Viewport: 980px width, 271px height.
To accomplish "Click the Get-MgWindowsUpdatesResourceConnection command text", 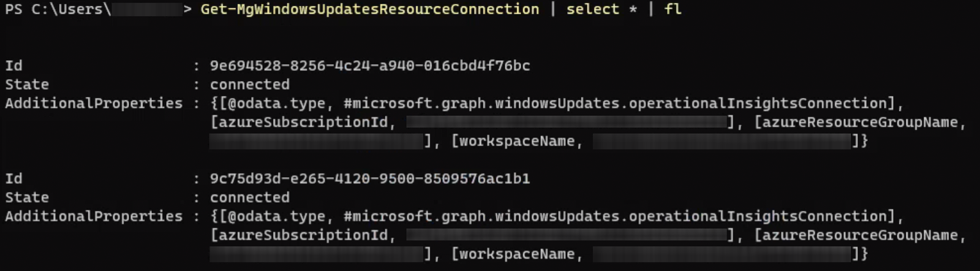I will 370,9.
